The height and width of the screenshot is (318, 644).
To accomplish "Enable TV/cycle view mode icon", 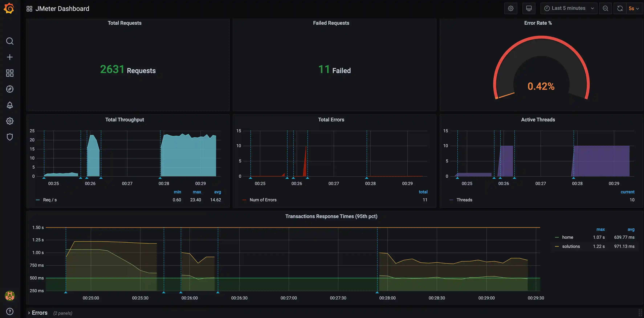I will (x=529, y=8).
